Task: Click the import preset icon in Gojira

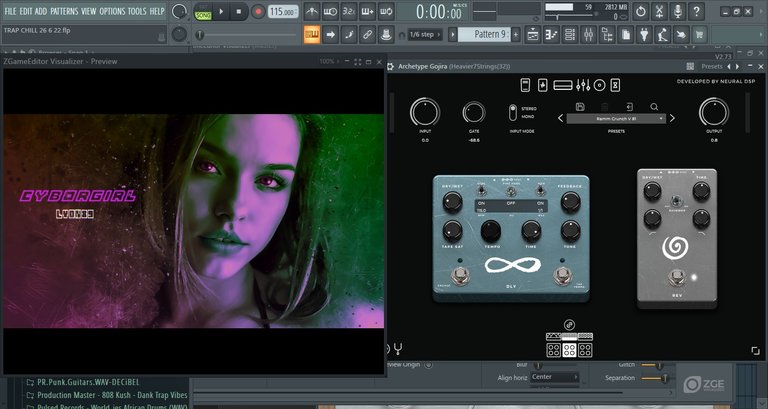Action: [x=629, y=107]
